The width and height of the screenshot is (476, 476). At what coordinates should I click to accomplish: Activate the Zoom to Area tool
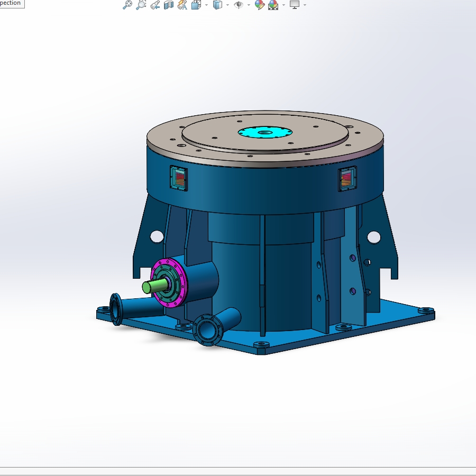pyautogui.click(x=141, y=5)
